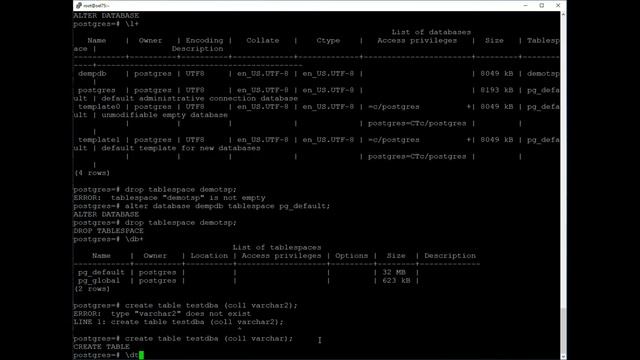640x360 pixels.
Task: Click the 'type "varchar2" does not exist' error
Action: [181, 314]
